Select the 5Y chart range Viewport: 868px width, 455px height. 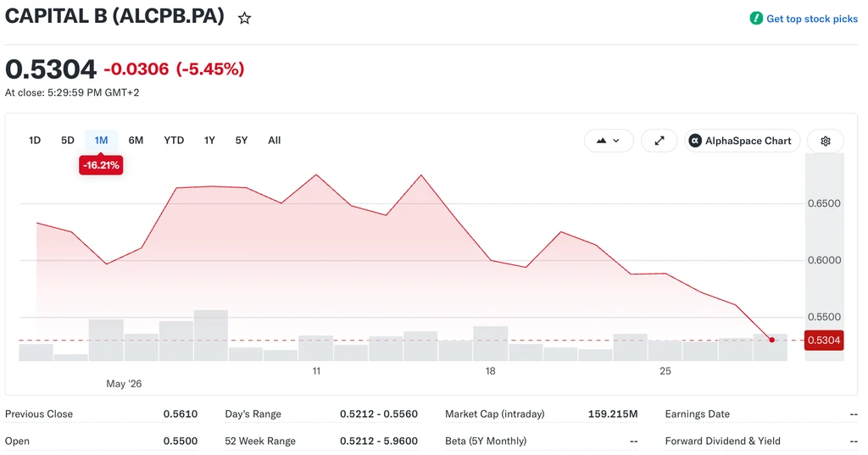click(242, 141)
